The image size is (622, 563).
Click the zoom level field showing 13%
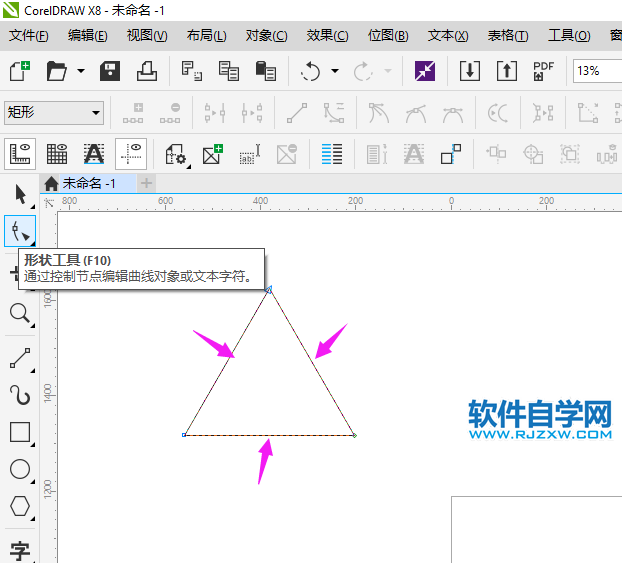point(596,71)
